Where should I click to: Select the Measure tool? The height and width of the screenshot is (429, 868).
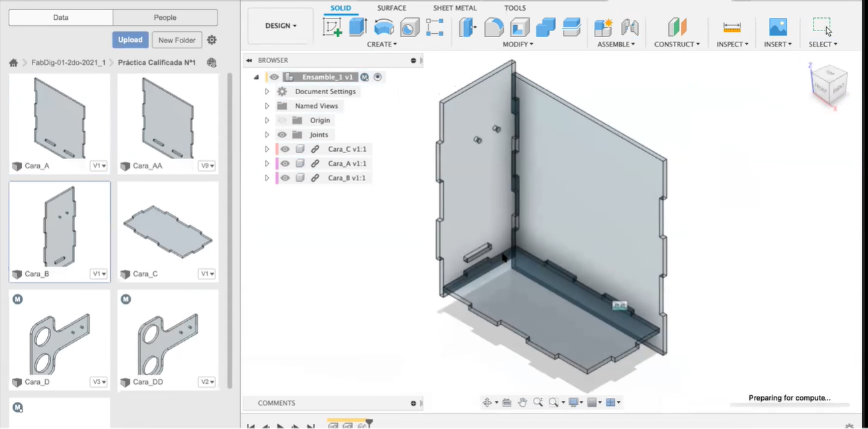[x=732, y=27]
